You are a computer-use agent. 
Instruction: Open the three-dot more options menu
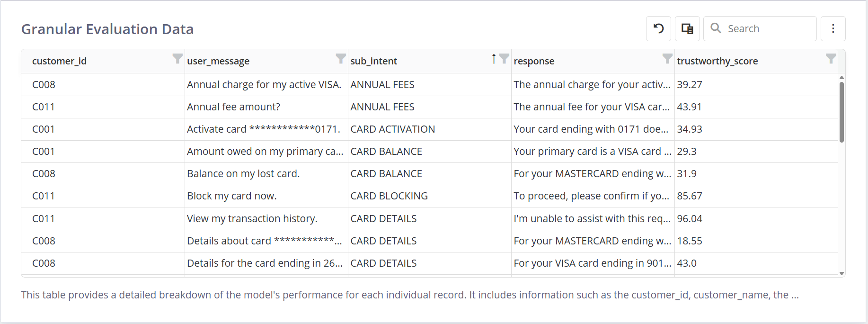click(833, 28)
